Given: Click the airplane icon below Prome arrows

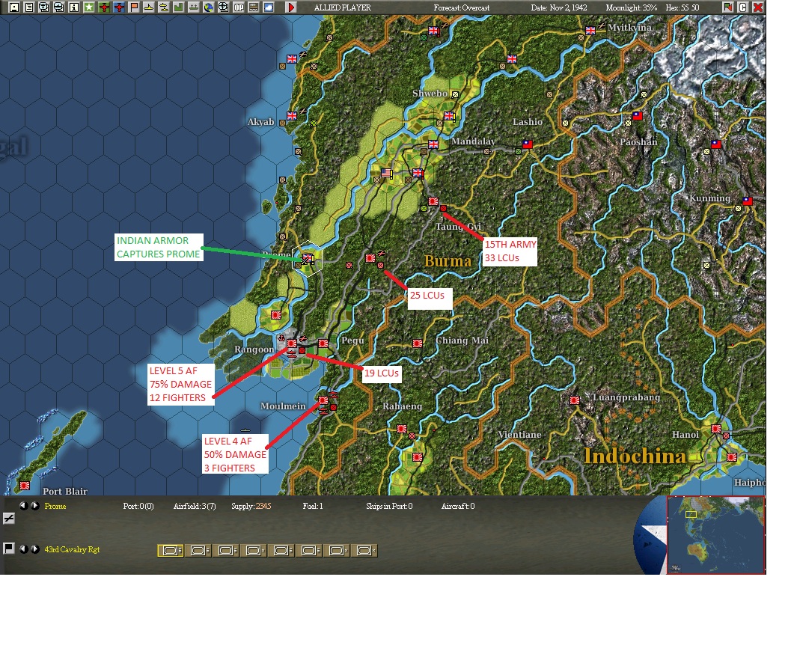Looking at the screenshot, I should 9,518.
